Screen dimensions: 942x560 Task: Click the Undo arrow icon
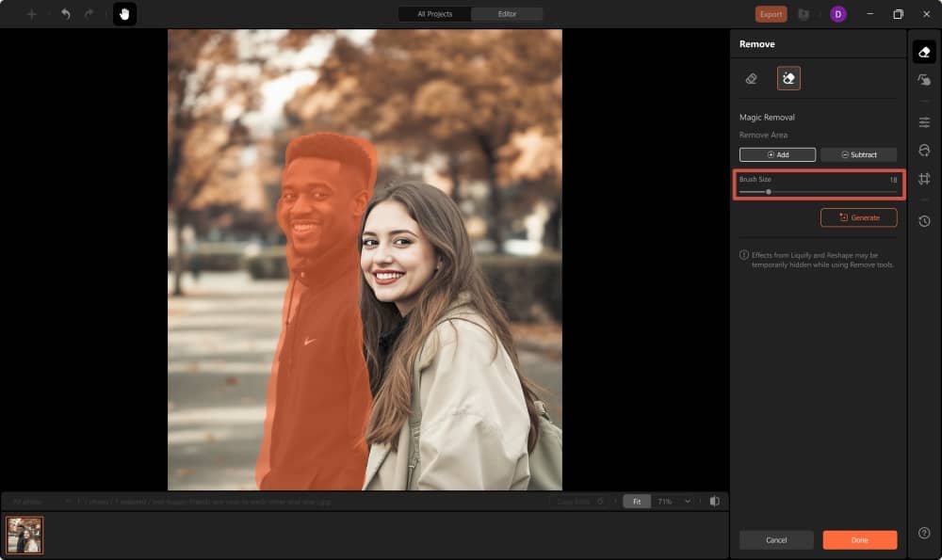63,13
